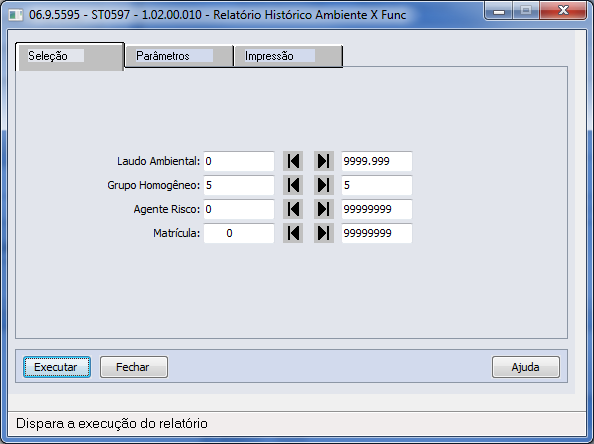Click the application icon in title bar
This screenshot has width=594, height=444.
pos(16,15)
